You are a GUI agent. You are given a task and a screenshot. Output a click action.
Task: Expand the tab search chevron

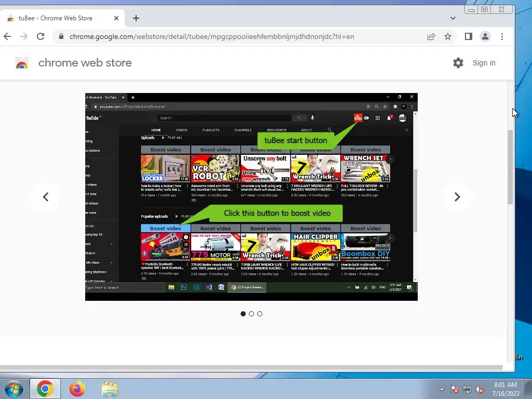point(453,18)
